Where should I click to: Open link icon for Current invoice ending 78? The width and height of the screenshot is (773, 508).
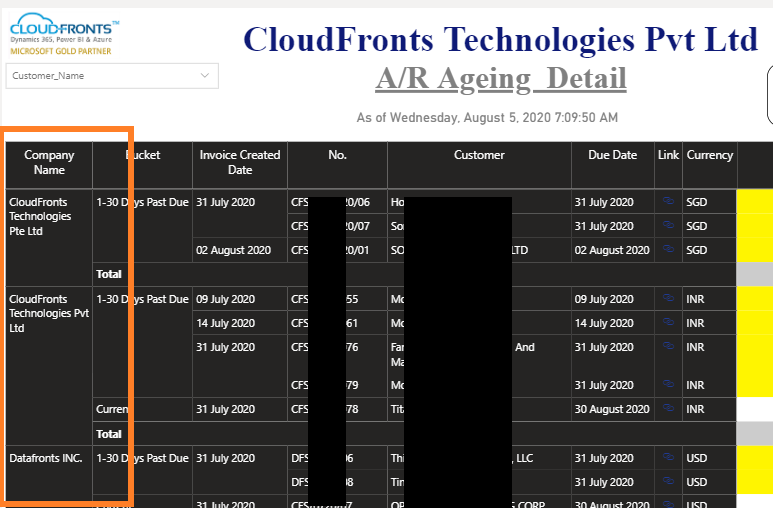click(x=668, y=408)
